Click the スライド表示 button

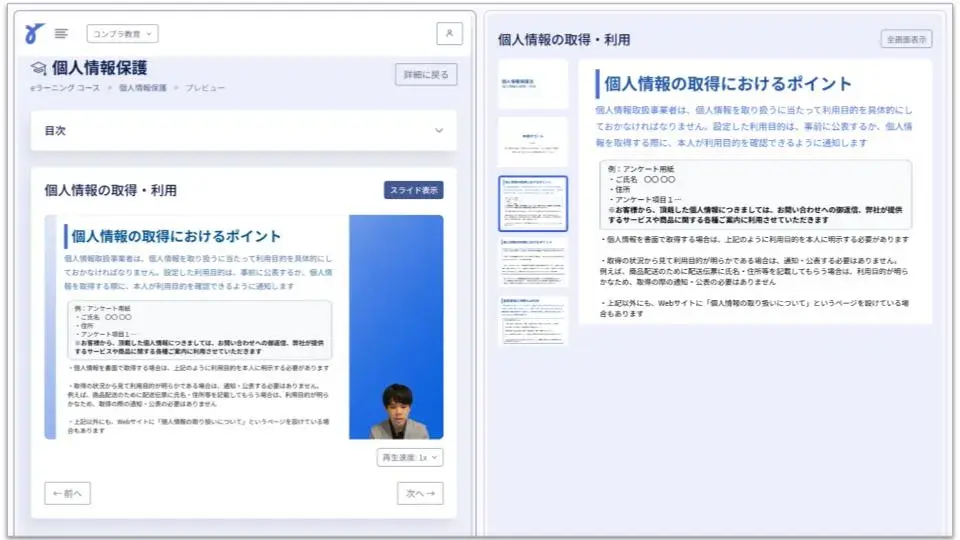point(414,190)
